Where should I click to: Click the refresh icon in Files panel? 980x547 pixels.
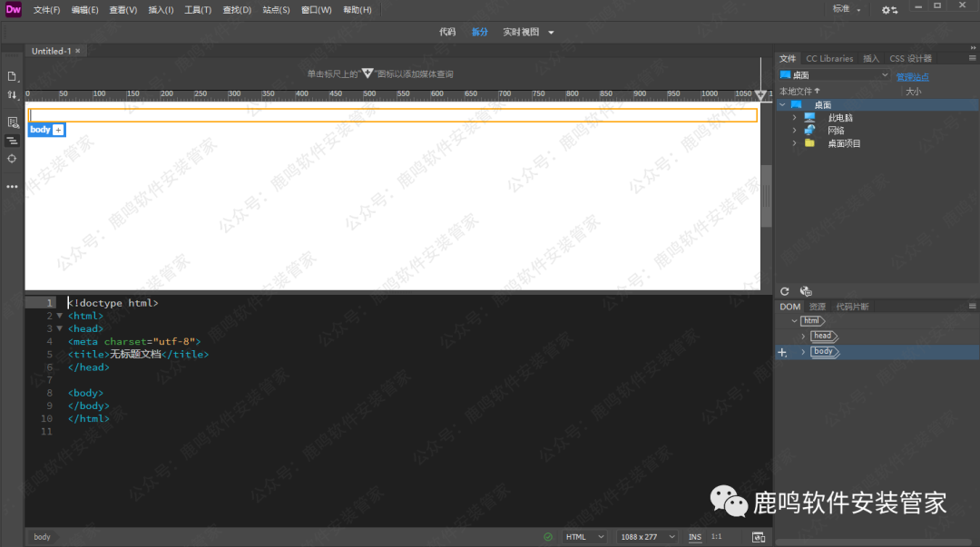(x=785, y=291)
